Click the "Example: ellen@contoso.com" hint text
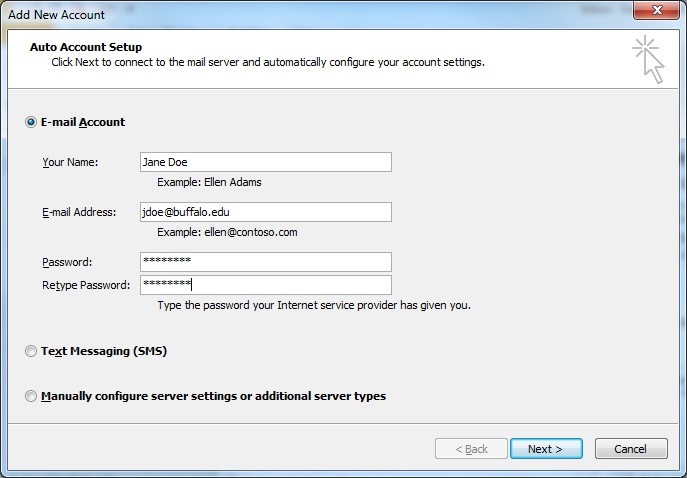This screenshot has height=478, width=687. pyautogui.click(x=227, y=233)
